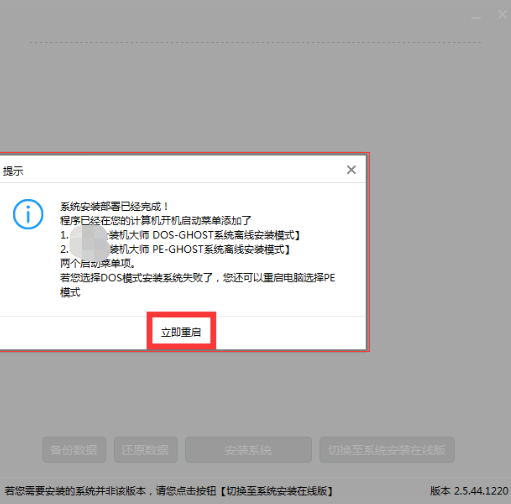Click the 还原数据 restore button
The width and height of the screenshot is (511, 504).
point(146,450)
